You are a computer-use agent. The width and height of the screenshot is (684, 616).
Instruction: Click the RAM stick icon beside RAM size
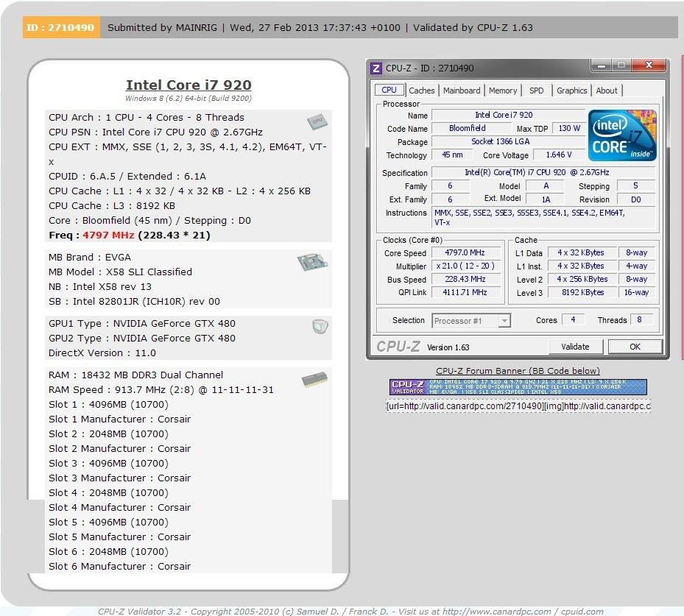point(314,379)
